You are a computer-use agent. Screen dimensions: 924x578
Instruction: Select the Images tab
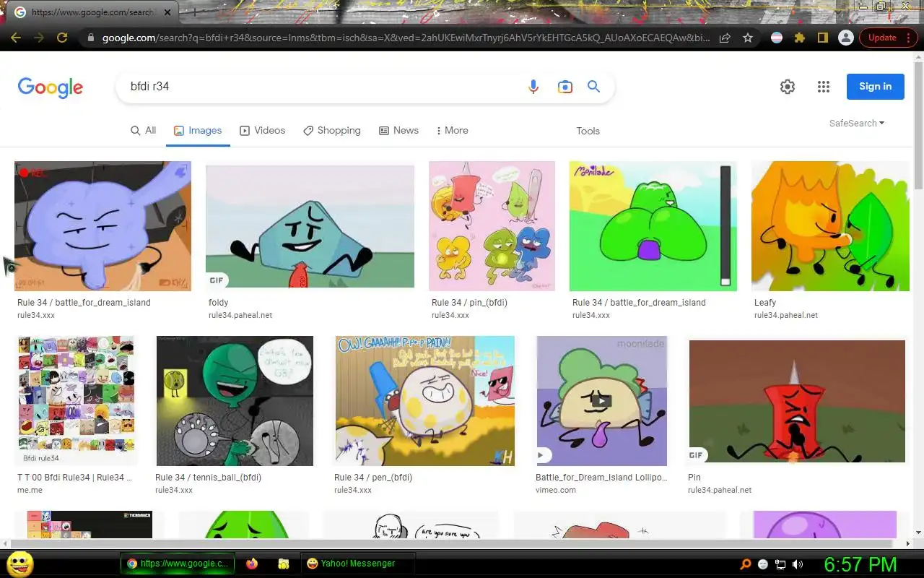coord(198,131)
